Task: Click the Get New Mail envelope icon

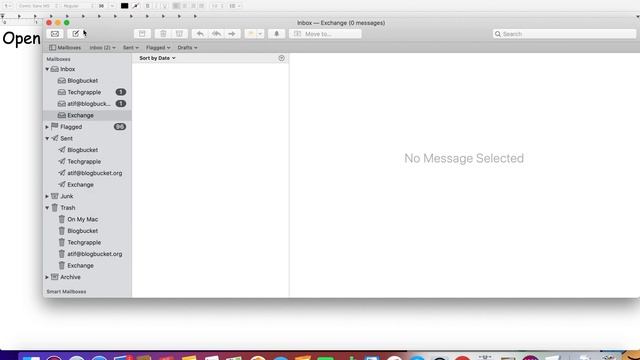Action: (x=55, y=34)
